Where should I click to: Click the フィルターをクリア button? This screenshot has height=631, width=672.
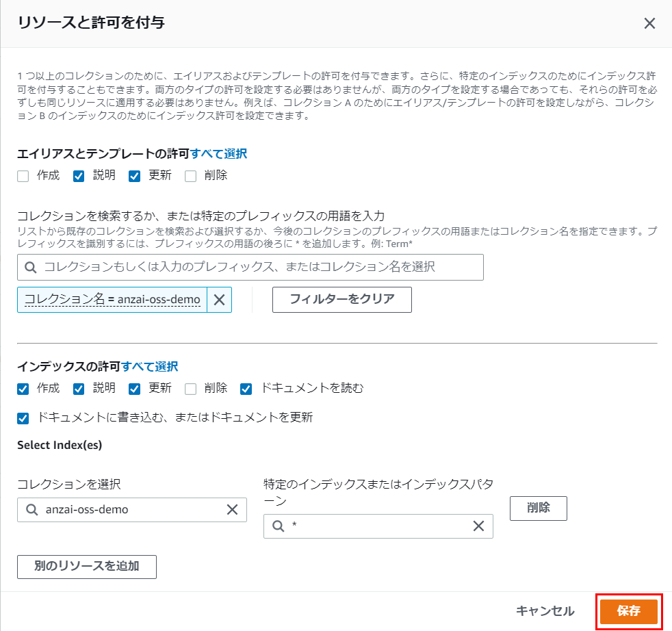(x=342, y=300)
